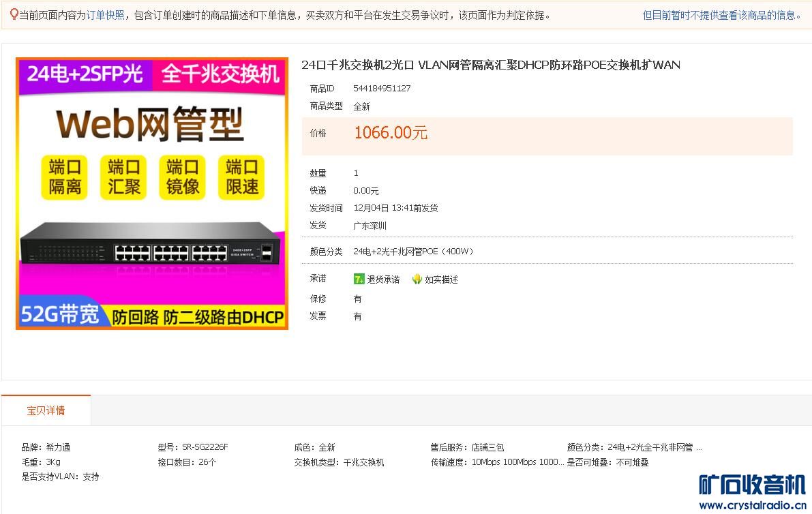Click the 传输速度: 10Mbps 100Mbps detail
Screen dimensions: 812x514
tap(497, 462)
